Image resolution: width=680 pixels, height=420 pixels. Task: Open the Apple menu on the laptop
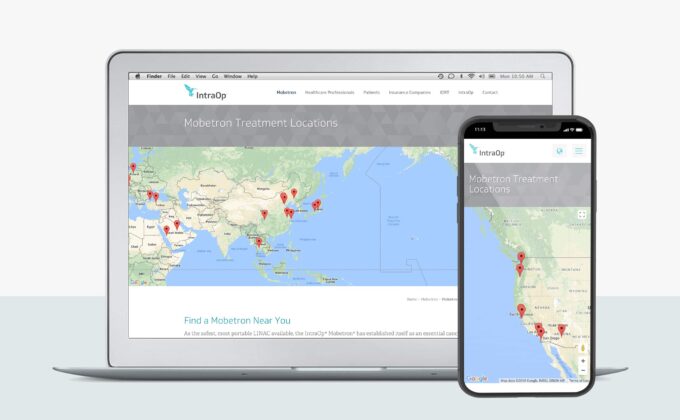(137, 76)
